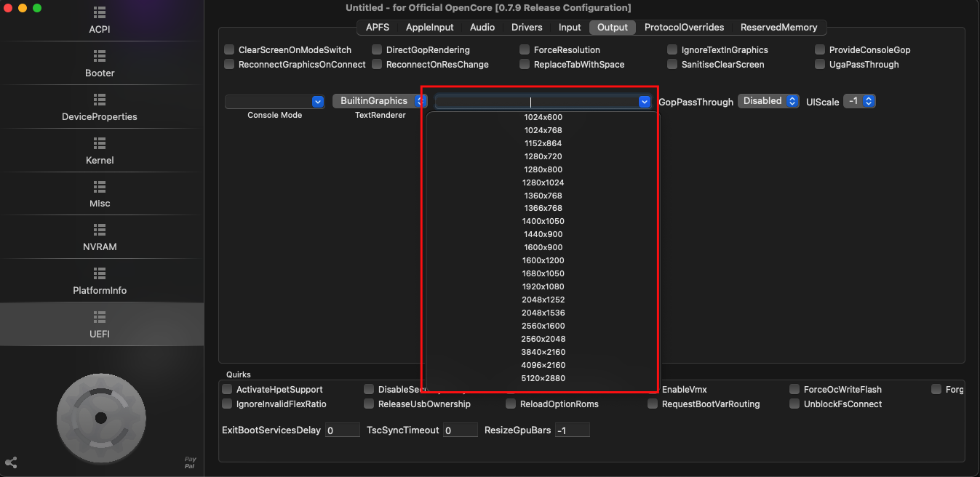980x477 pixels.
Task: Click the ExitBootServicesDelay value field
Action: coord(342,430)
